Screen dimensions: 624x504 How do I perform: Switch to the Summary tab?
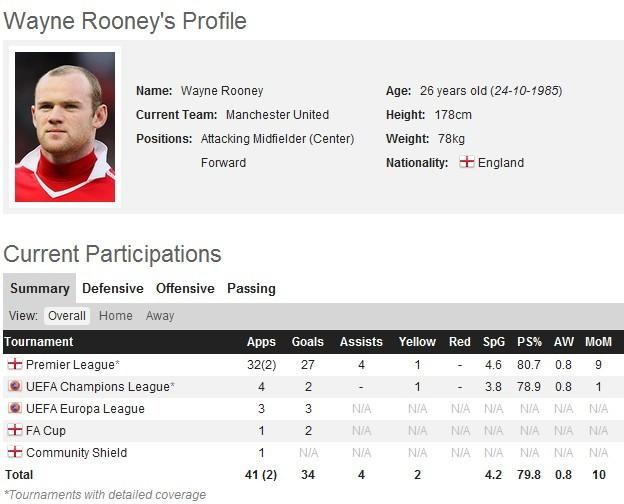pyautogui.click(x=40, y=288)
